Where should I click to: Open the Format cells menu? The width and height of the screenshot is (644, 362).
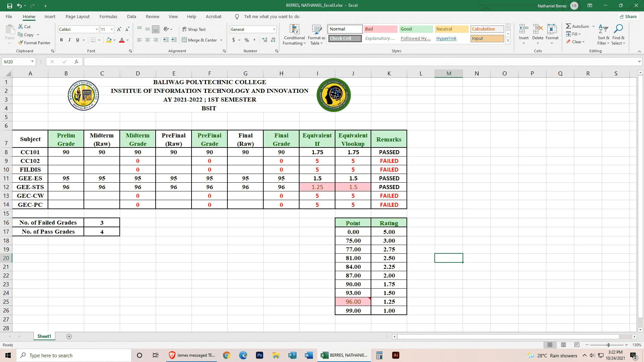point(552,34)
